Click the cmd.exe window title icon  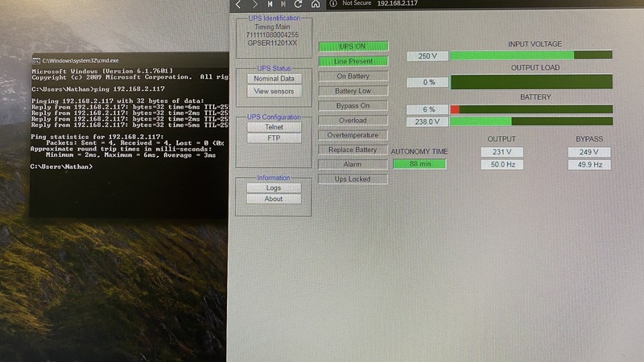[36, 61]
